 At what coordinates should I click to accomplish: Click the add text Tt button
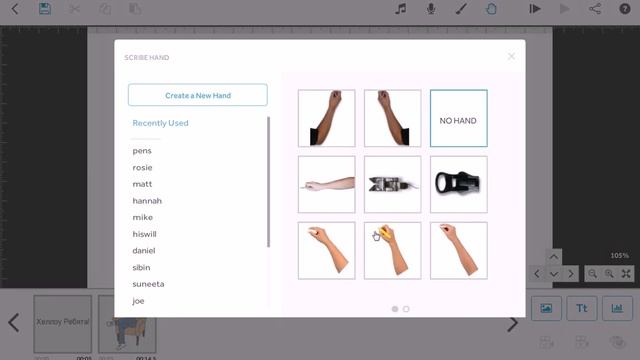582,308
